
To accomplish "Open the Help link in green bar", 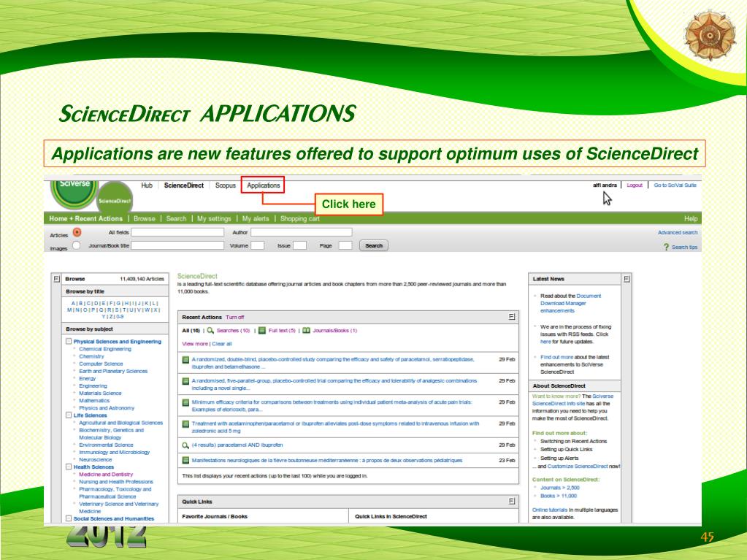I will (691, 218).
